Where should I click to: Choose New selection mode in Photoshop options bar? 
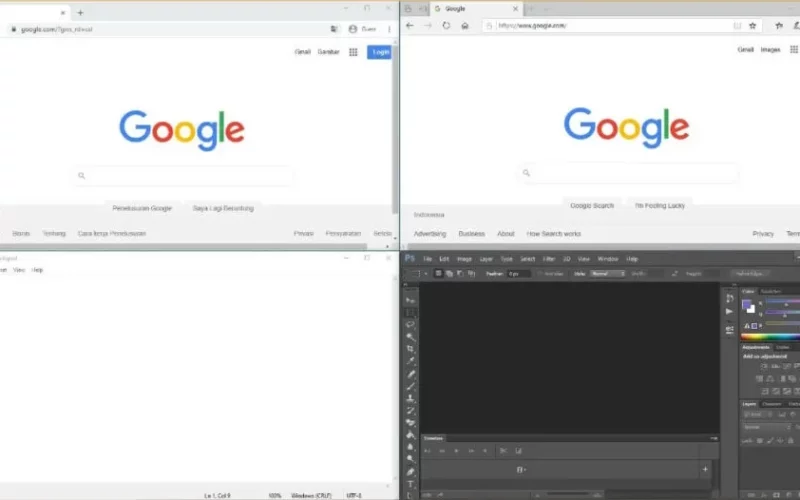[x=438, y=274]
